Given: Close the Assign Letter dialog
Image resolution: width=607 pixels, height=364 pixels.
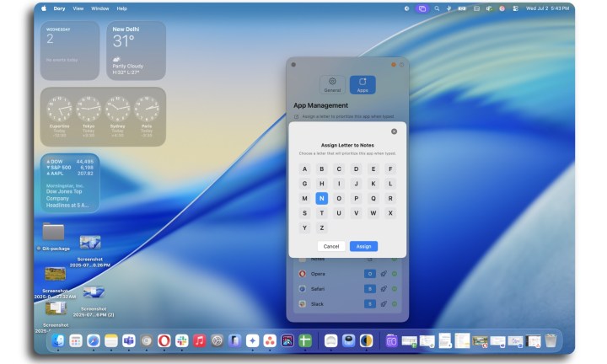Looking at the screenshot, I should click(x=394, y=131).
